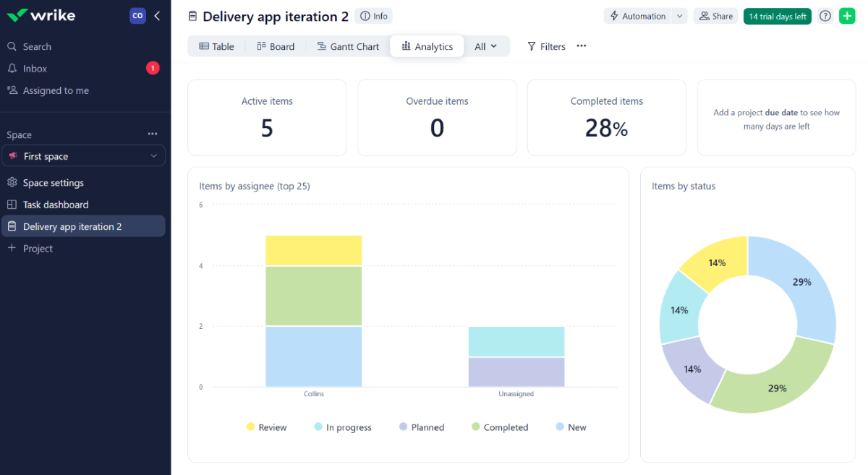Select the yellow 14% donut chart segment

coord(717,263)
